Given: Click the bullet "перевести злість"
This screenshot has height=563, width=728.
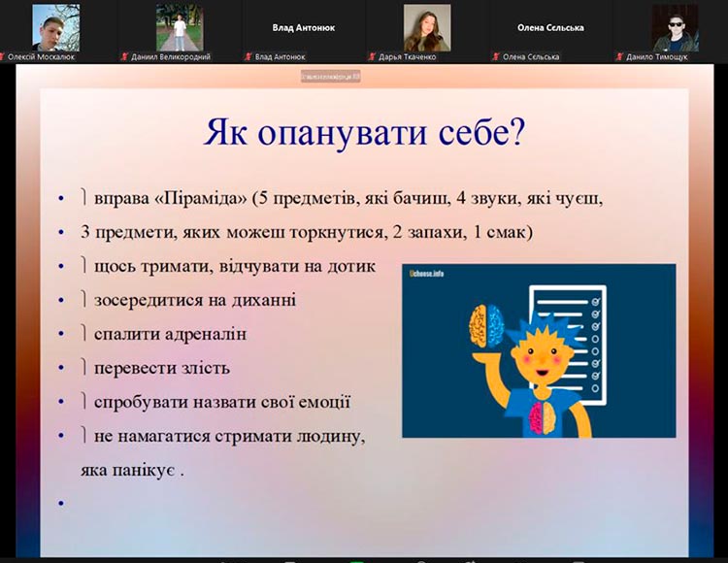Looking at the screenshot, I should point(161,368).
